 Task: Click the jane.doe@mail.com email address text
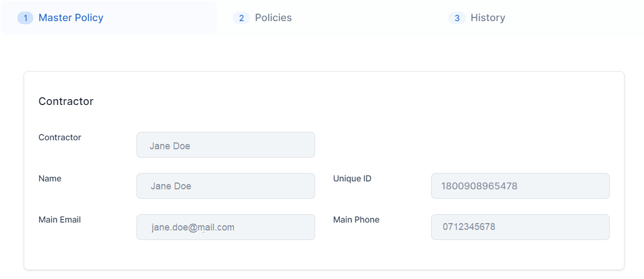pyautogui.click(x=193, y=227)
